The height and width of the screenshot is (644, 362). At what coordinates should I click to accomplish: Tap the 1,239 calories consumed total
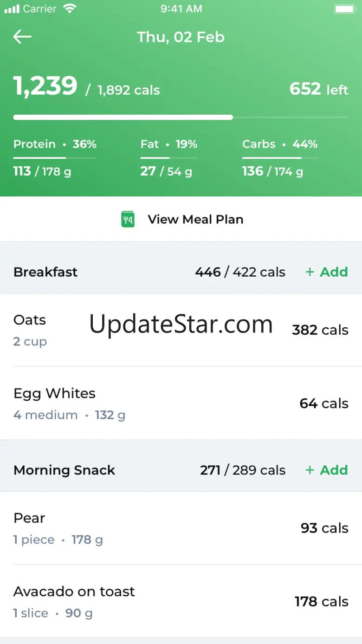click(45, 86)
